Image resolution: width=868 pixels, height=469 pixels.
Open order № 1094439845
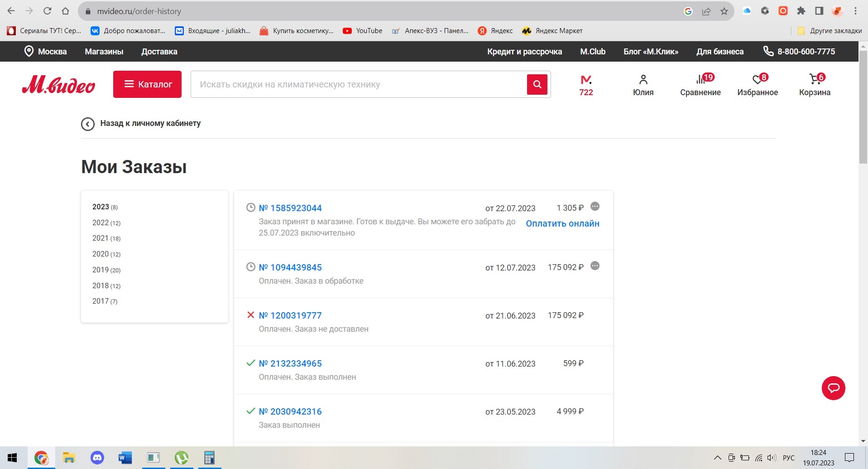(x=290, y=267)
